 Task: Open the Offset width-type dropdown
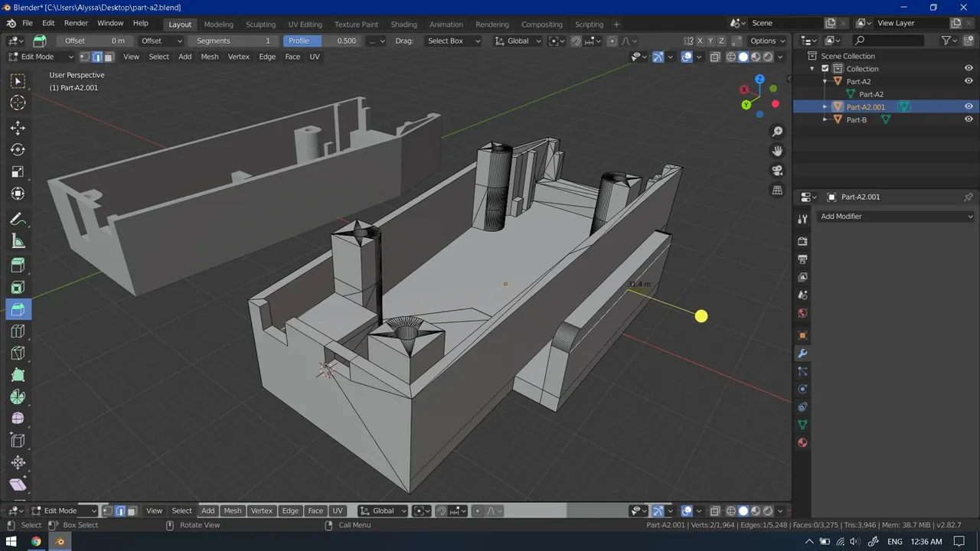coord(161,41)
